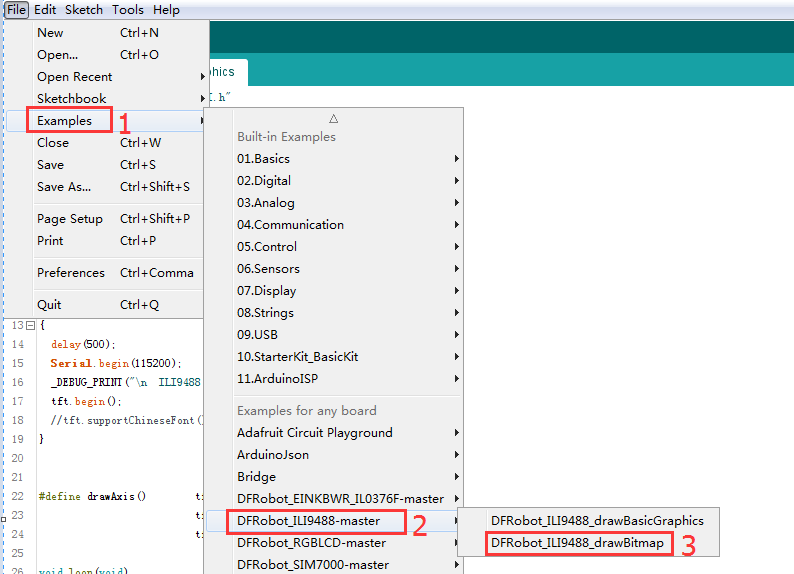Open the Tools menu
The image size is (794, 574).
click(128, 10)
